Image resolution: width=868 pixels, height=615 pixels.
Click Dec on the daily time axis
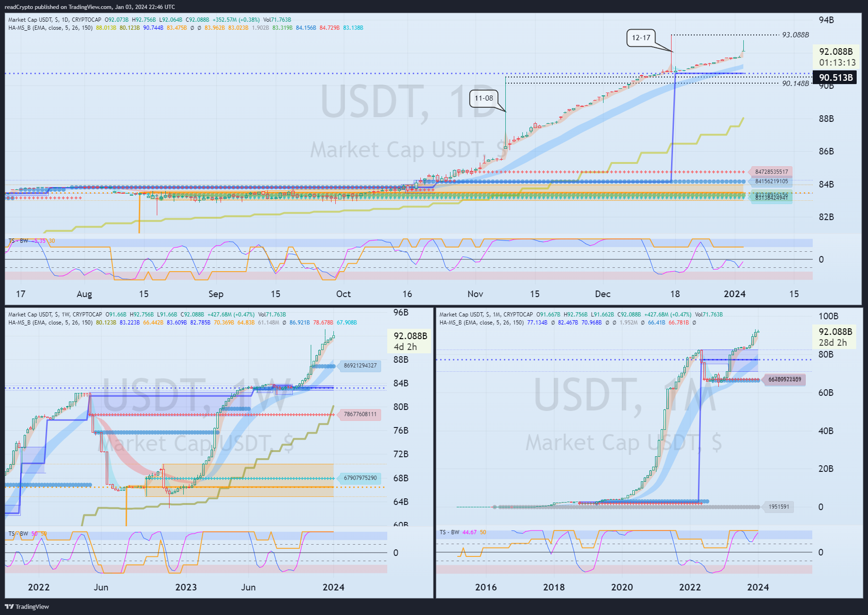point(603,294)
